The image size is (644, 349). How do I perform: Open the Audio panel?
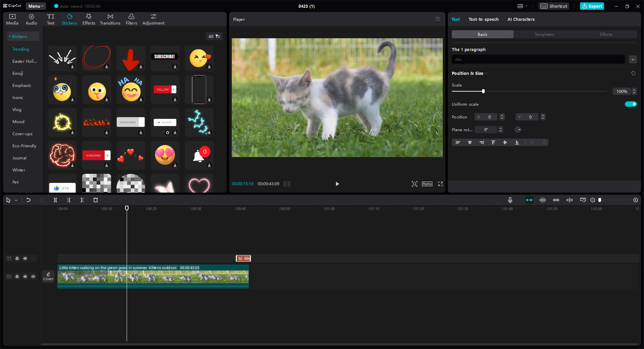pos(31,19)
